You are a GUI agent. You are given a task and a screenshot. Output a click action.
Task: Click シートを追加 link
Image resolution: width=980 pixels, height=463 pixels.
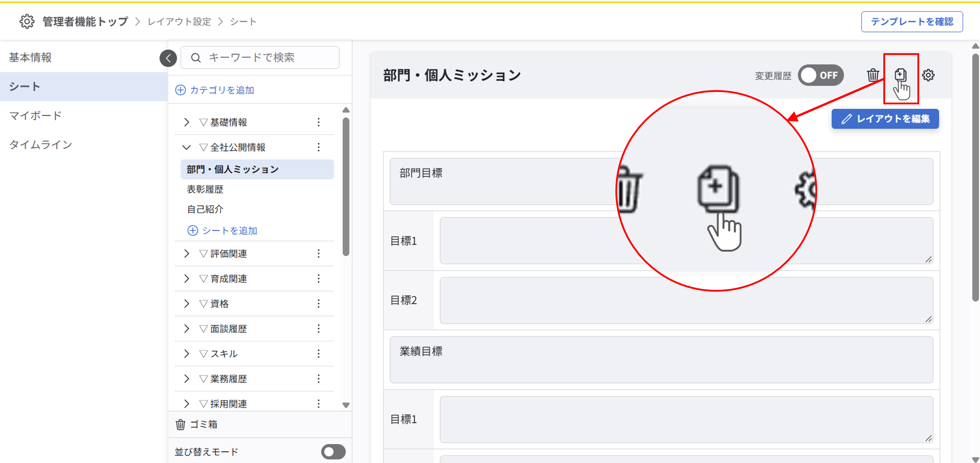pos(222,231)
